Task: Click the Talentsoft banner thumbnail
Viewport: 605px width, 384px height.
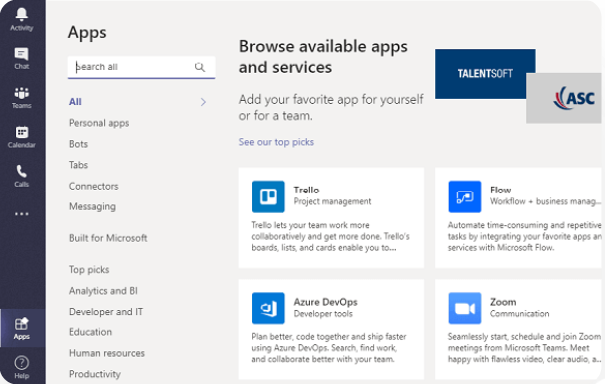Action: click(485, 74)
